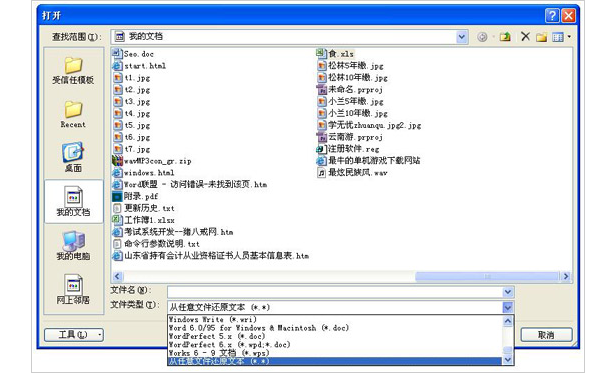Select the file Seo.doc

pos(133,54)
